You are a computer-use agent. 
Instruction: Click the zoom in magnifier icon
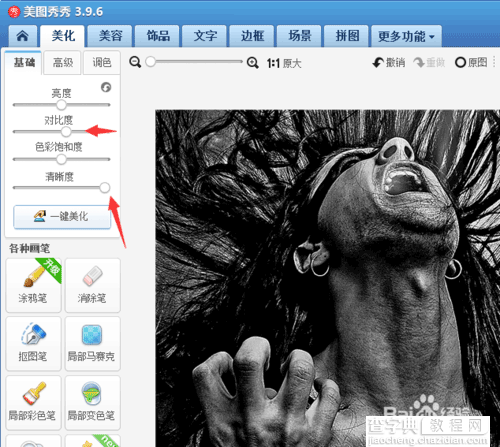(252, 62)
